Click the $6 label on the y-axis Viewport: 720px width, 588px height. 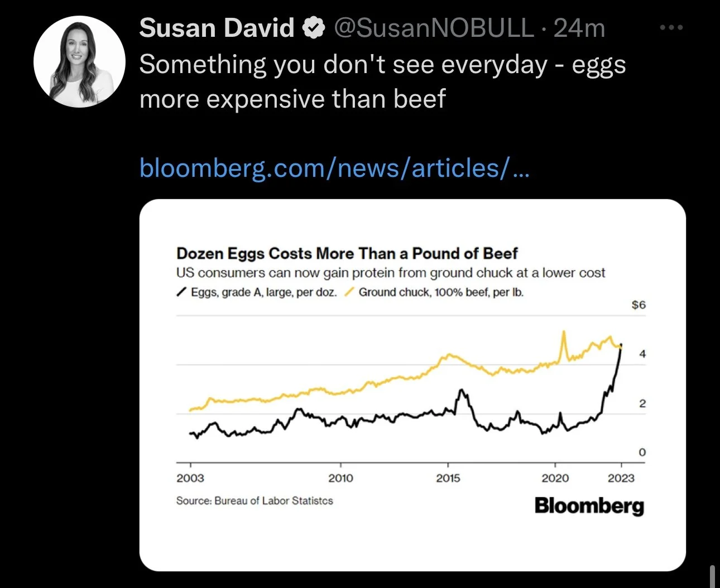click(639, 305)
